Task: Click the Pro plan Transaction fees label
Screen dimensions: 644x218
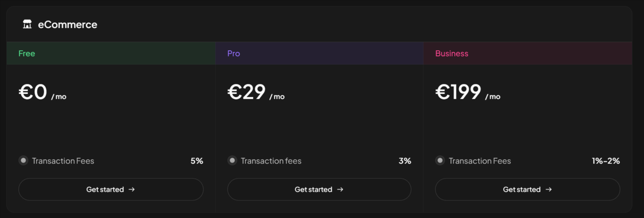Action: (271, 161)
